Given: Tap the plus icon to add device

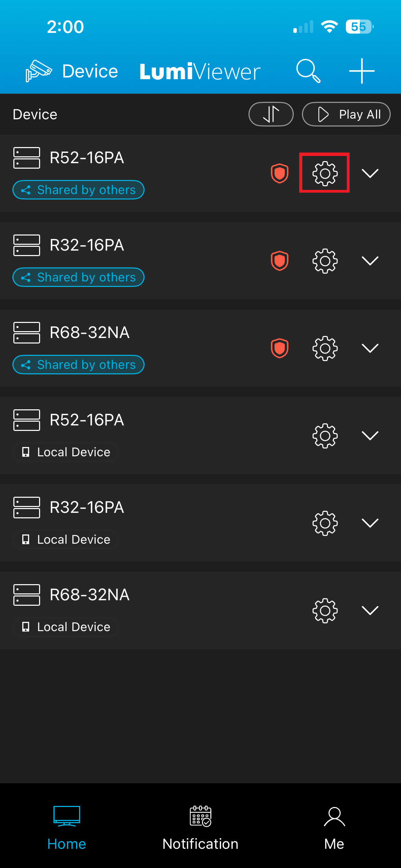Looking at the screenshot, I should tap(362, 71).
